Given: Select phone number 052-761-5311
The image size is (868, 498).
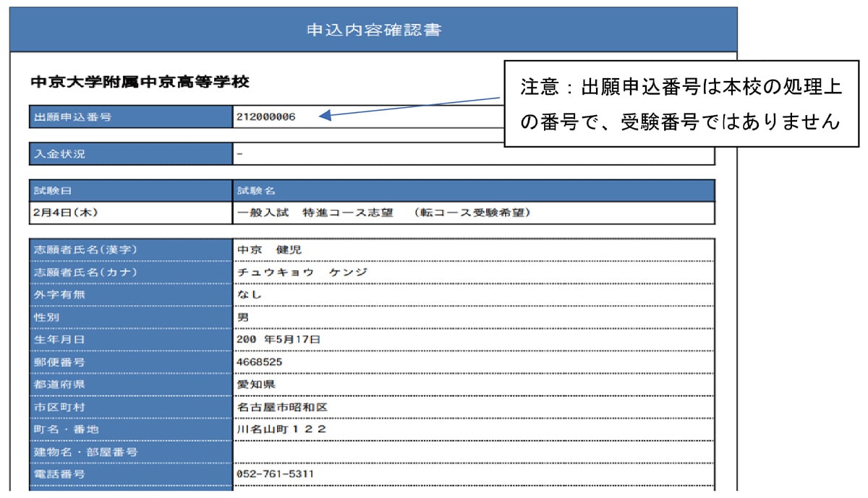Looking at the screenshot, I should coord(276,474).
